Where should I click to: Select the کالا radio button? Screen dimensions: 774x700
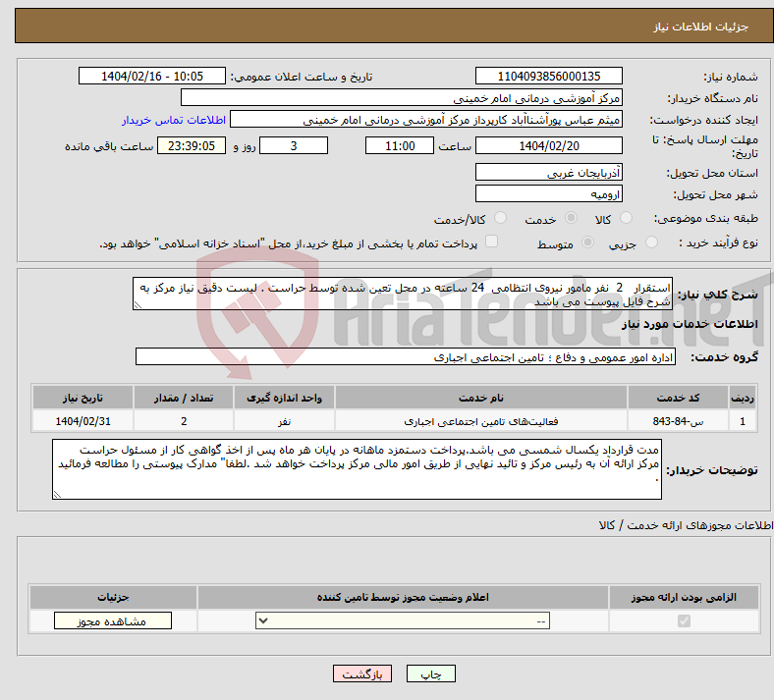pyautogui.click(x=626, y=218)
